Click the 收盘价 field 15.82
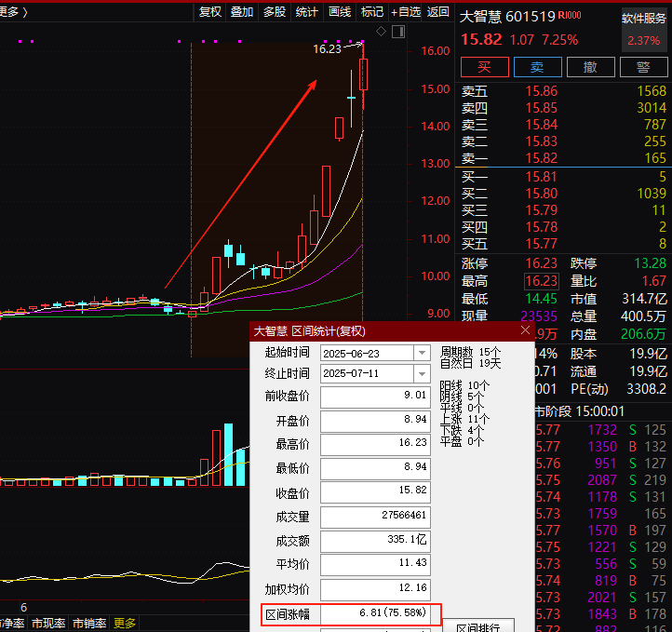This screenshot has width=672, height=632. tap(375, 491)
